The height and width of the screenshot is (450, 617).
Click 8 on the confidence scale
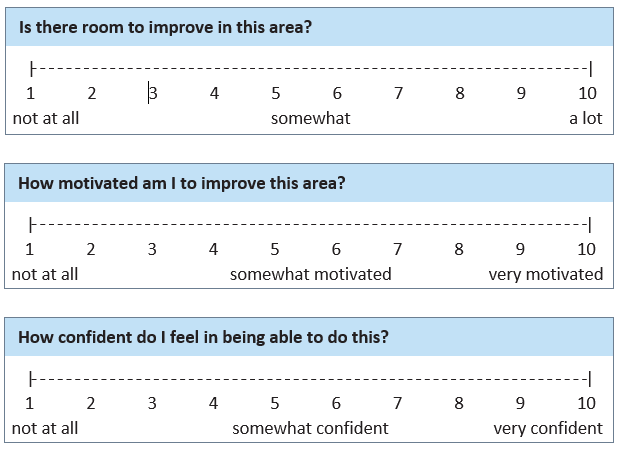[x=459, y=404]
